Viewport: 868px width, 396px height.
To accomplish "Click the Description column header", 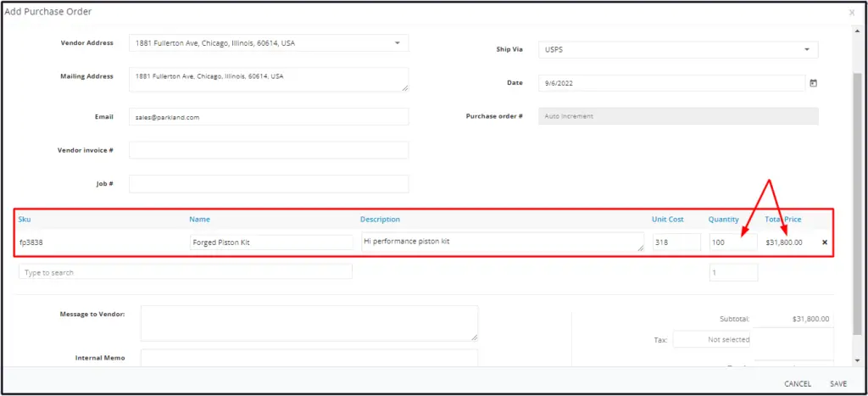I will pos(380,220).
